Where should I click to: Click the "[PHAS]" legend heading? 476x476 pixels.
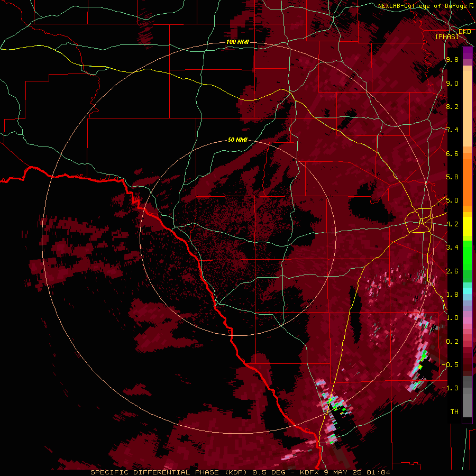click(447, 37)
